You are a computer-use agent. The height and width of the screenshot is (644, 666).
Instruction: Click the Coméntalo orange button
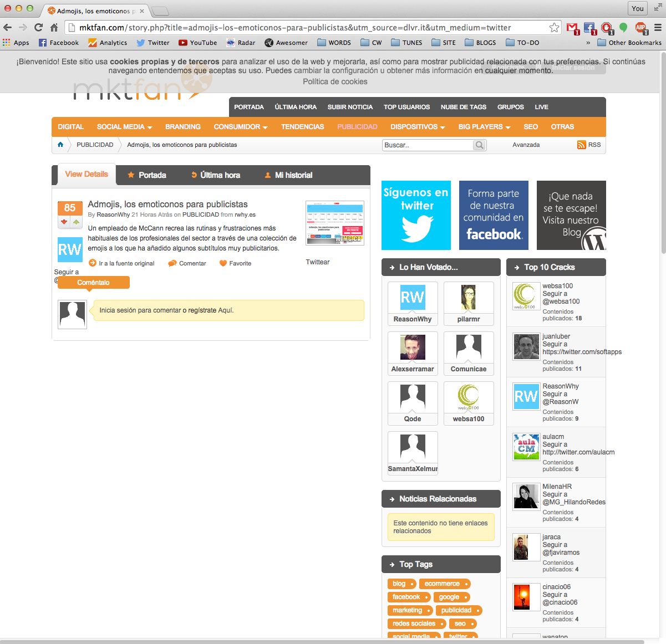coord(93,283)
